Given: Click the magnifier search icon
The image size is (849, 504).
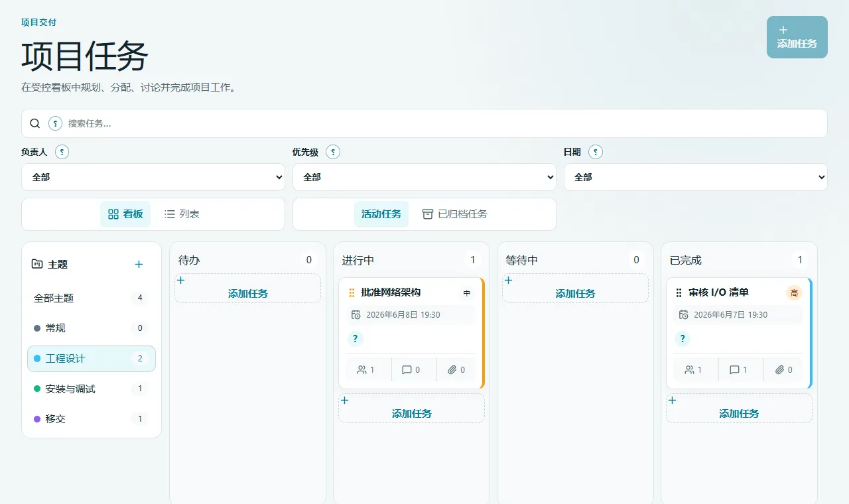Looking at the screenshot, I should click(35, 123).
